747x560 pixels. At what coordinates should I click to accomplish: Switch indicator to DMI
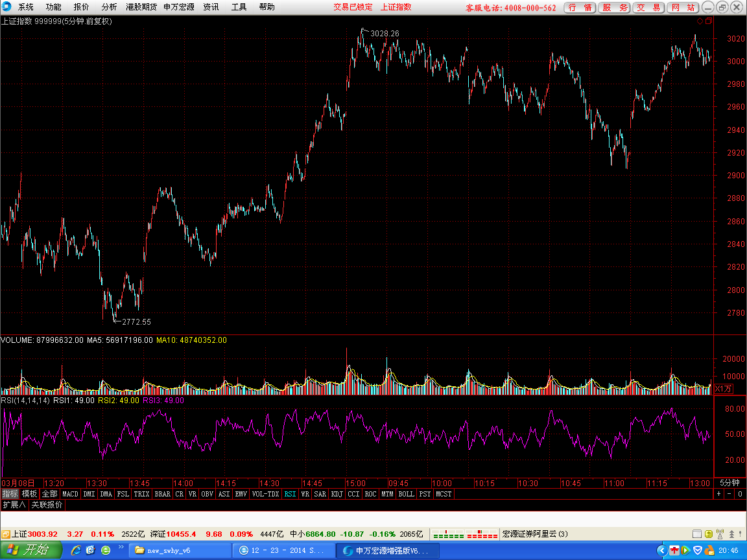click(x=89, y=495)
